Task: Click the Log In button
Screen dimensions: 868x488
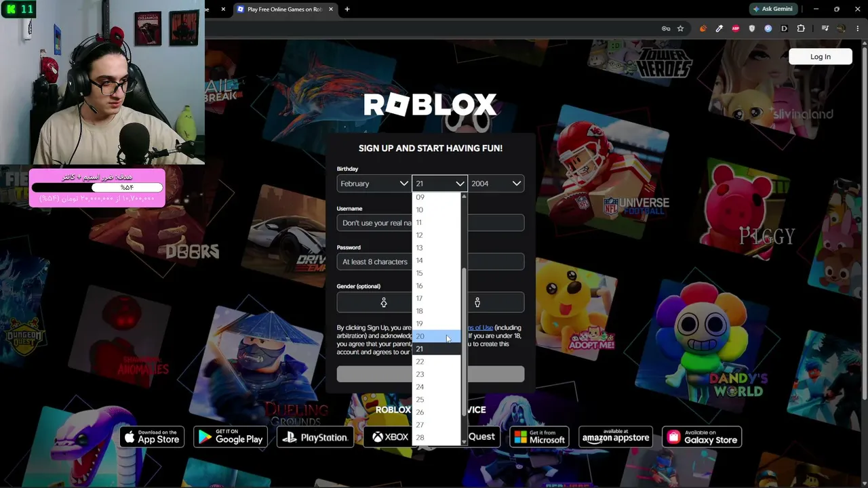Action: 821,57
